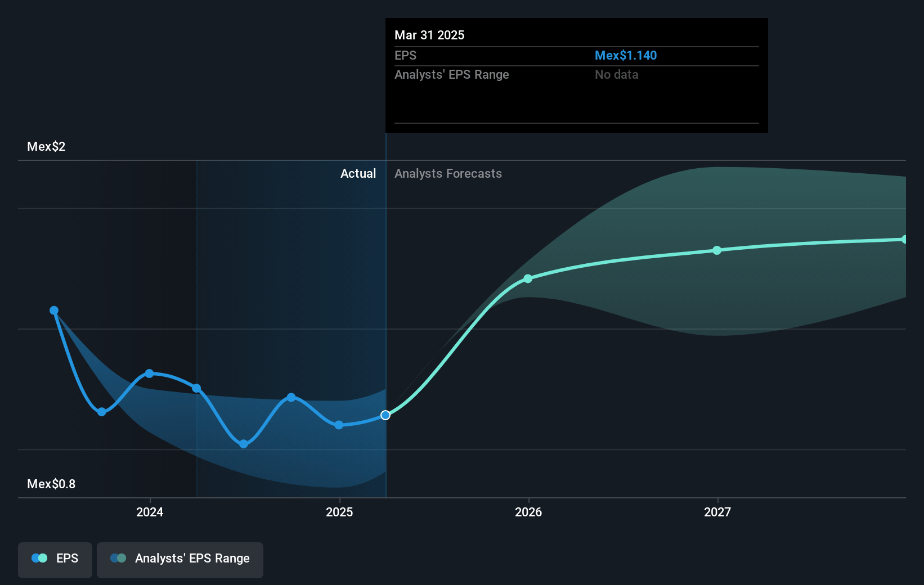Select the EPS point at Q1 2024 boundary
This screenshot has width=924, height=585.
point(196,388)
